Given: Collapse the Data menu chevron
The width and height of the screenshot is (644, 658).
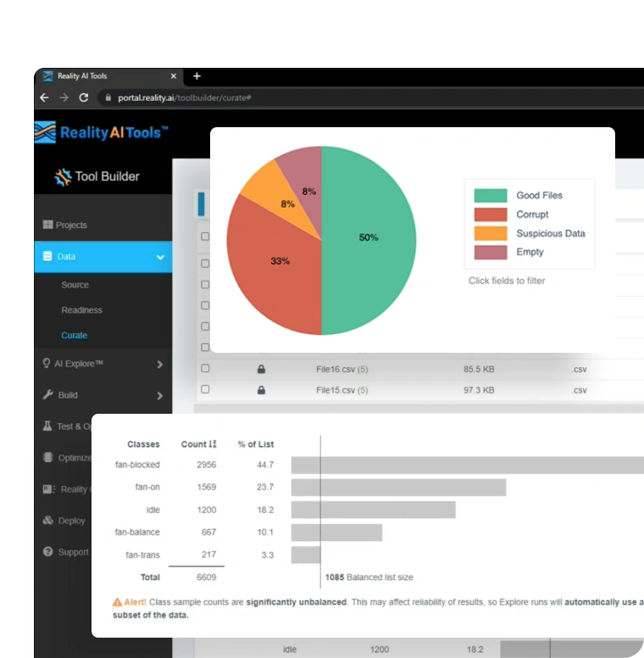Looking at the screenshot, I should (159, 257).
